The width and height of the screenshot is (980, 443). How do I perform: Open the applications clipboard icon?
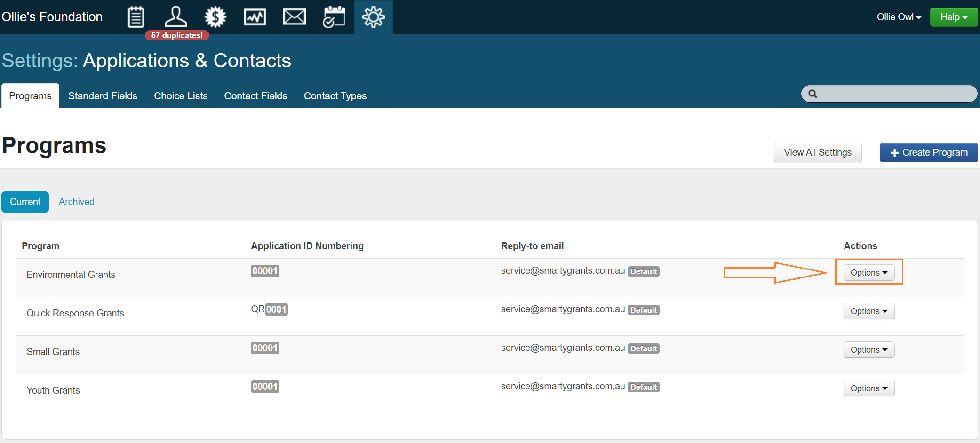[x=136, y=17]
